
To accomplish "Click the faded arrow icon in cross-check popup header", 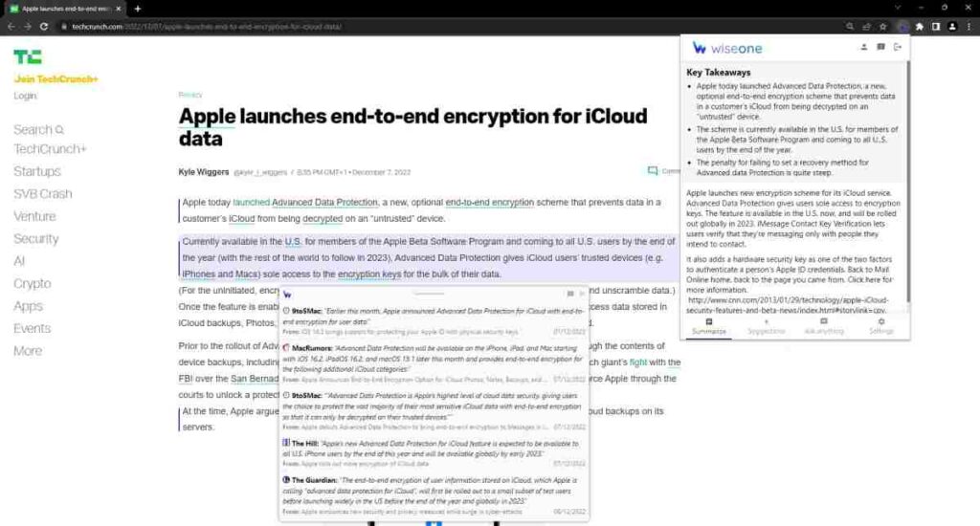I will 582,294.
